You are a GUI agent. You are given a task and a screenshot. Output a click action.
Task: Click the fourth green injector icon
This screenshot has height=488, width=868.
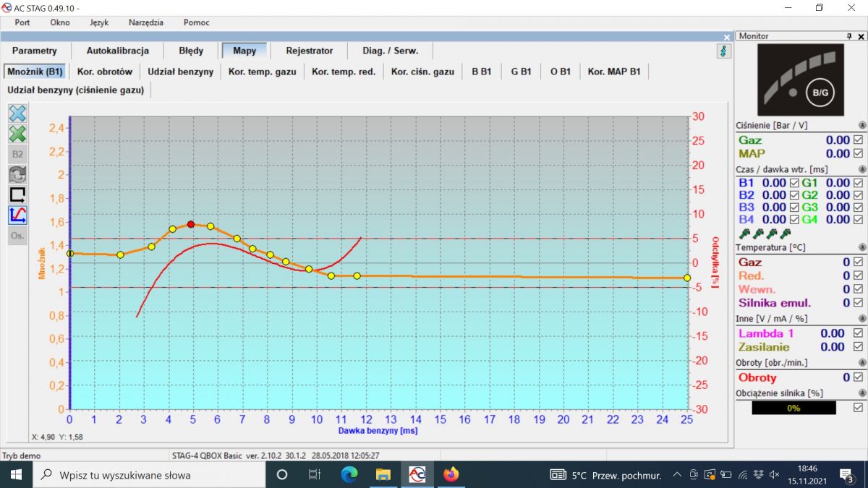[x=786, y=234]
